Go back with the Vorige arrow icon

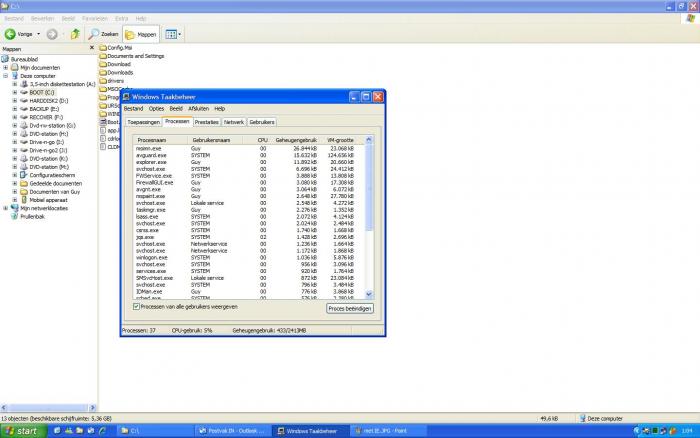[x=10, y=34]
